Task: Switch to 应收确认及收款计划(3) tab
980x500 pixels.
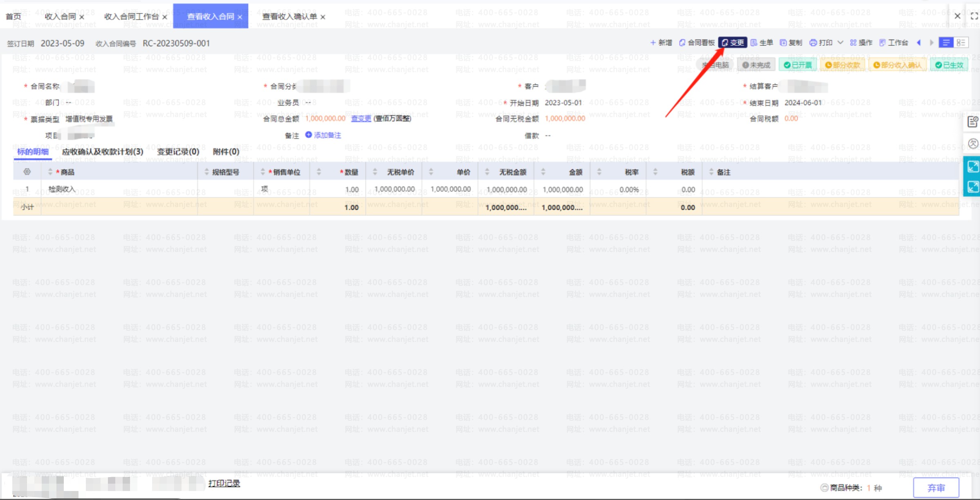Action: (103, 152)
